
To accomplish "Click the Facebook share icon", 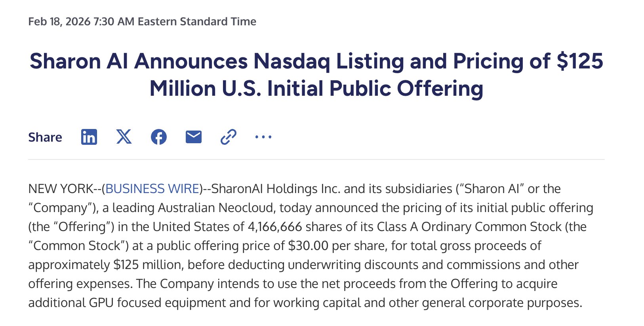I will [159, 137].
